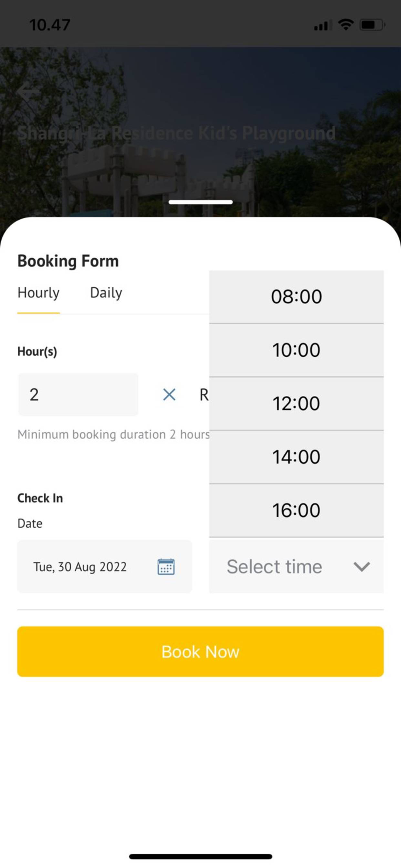Tap the dimmed back arrow
401x868 pixels.
coord(27,92)
